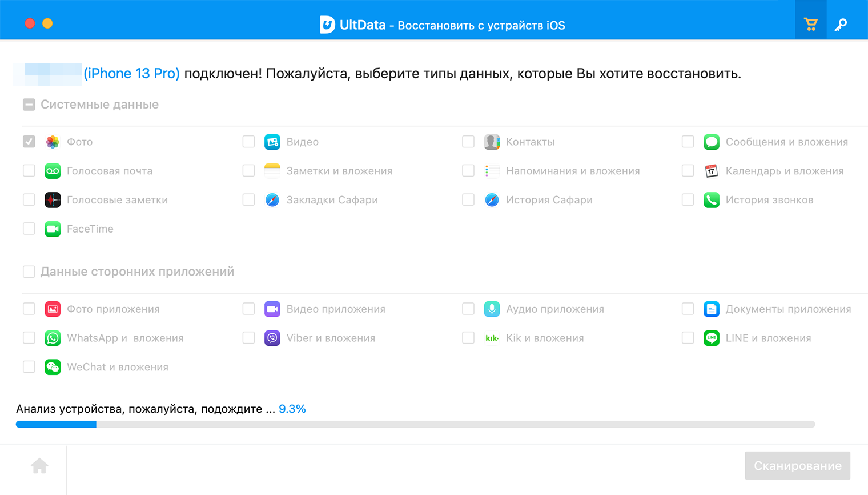Enable LINE и вложения checkbox
The image size is (868, 495).
688,338
